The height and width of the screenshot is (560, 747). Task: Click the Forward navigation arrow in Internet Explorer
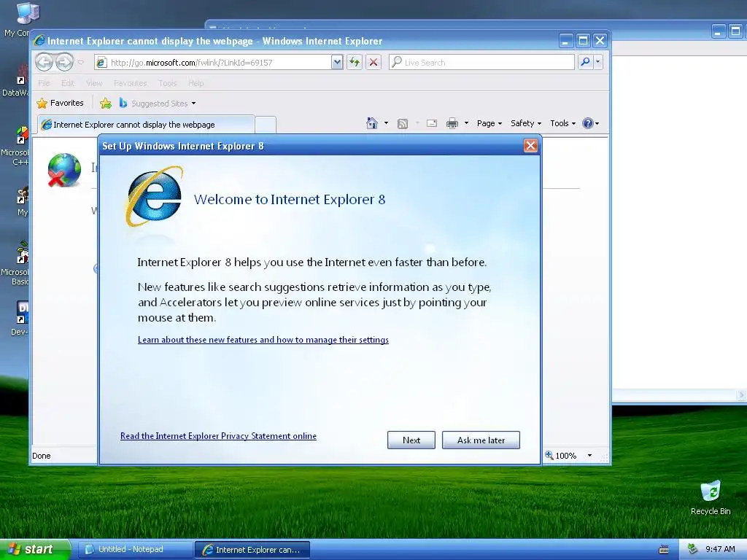click(x=64, y=62)
